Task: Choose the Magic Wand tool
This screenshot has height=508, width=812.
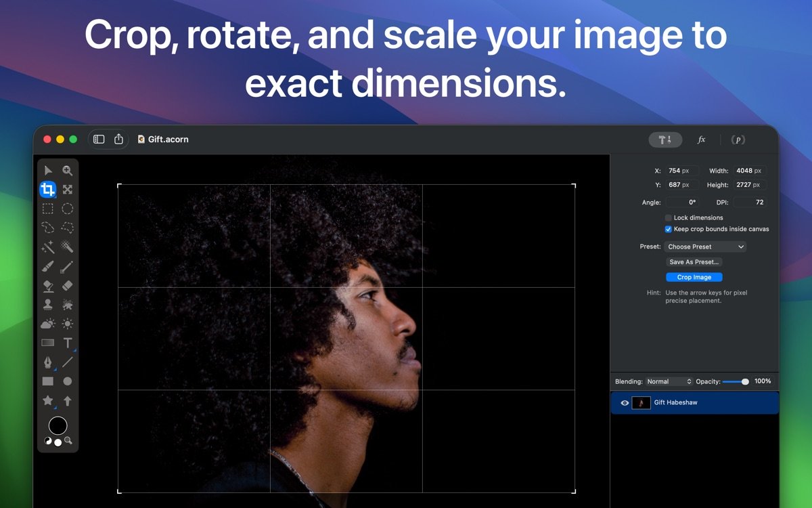Action: (x=48, y=247)
